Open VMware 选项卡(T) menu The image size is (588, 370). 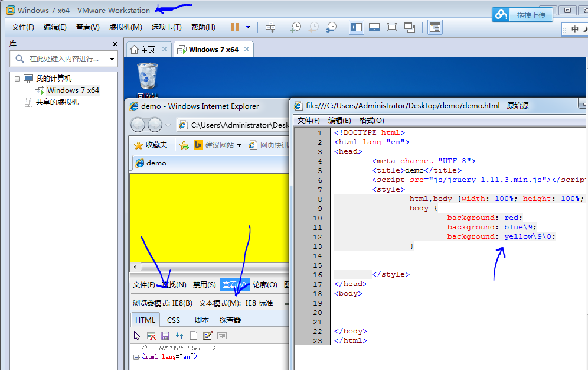(166, 27)
